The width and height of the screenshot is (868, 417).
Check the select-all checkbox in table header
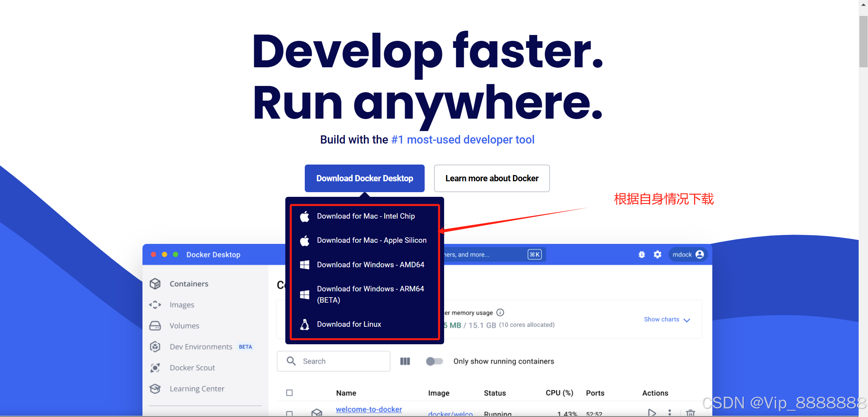coord(289,393)
